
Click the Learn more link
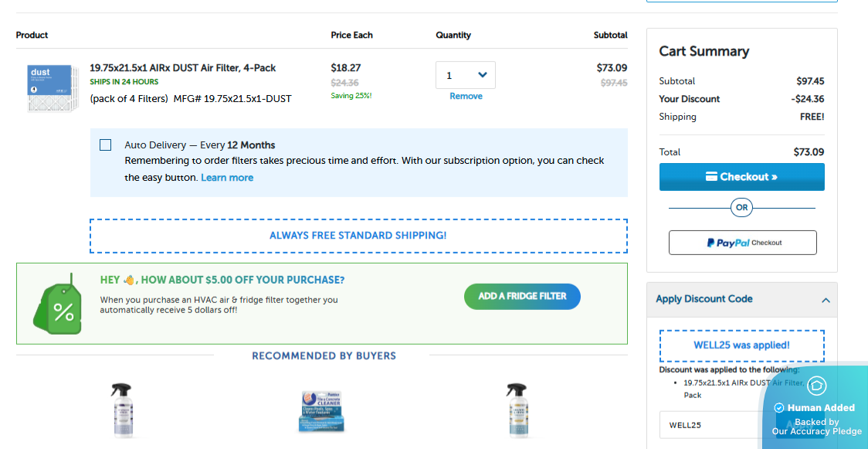pyautogui.click(x=227, y=178)
